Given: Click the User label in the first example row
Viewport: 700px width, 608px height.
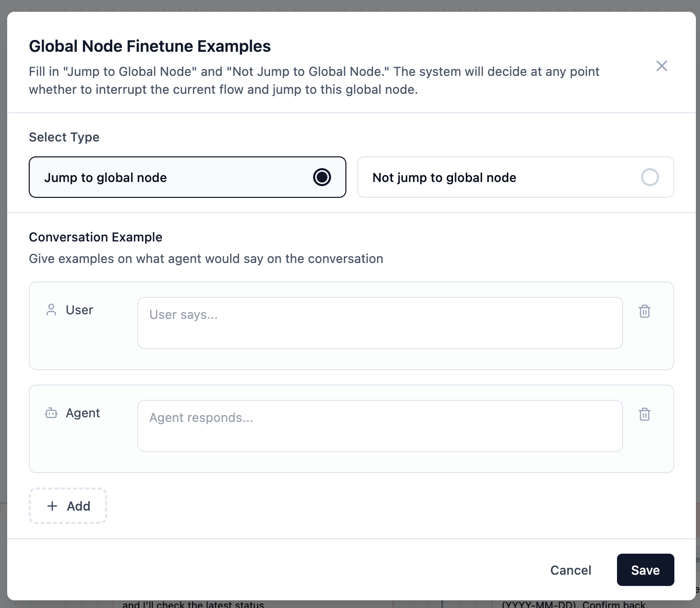Looking at the screenshot, I should click(79, 310).
